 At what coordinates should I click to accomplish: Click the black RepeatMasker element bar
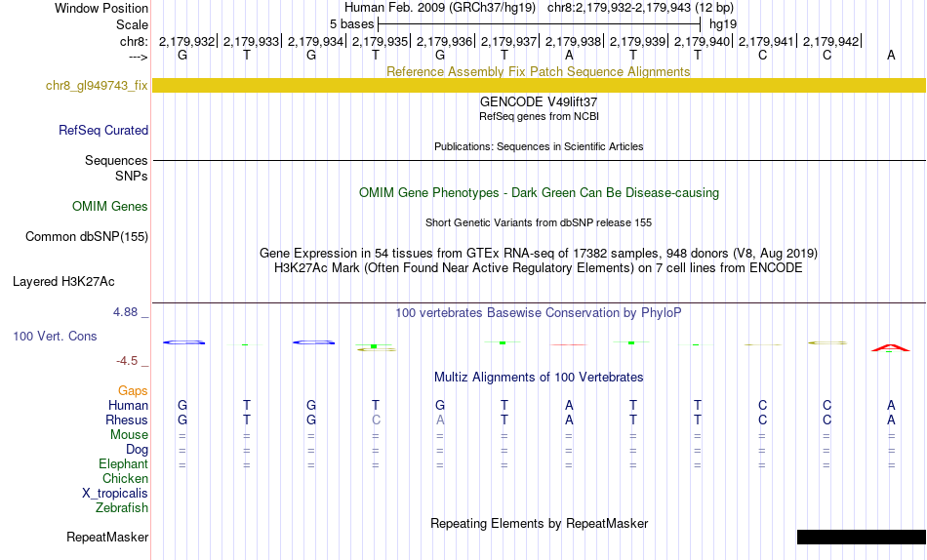(862, 537)
